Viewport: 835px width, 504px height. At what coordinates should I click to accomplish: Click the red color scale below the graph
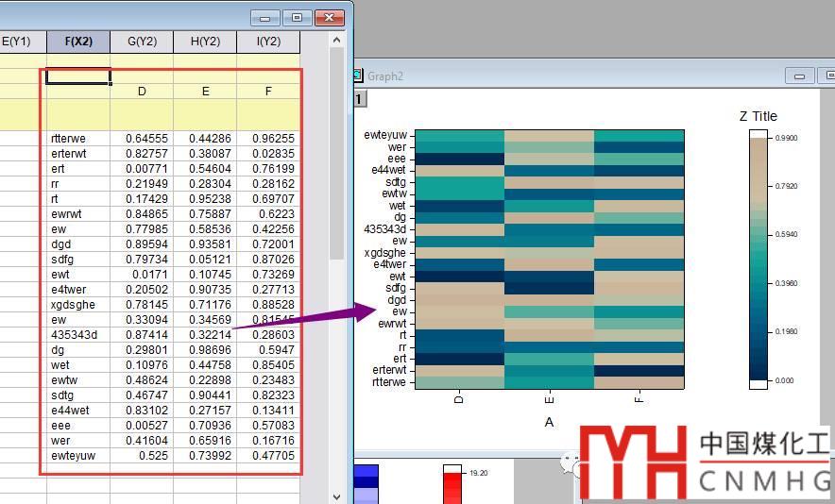454,484
